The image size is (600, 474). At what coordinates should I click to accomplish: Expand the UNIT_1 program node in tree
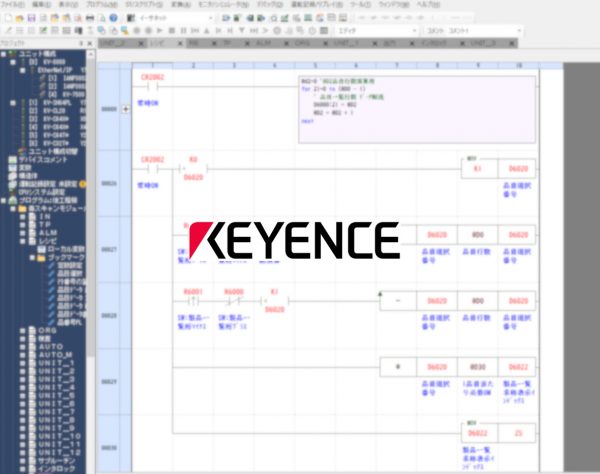[x=23, y=363]
